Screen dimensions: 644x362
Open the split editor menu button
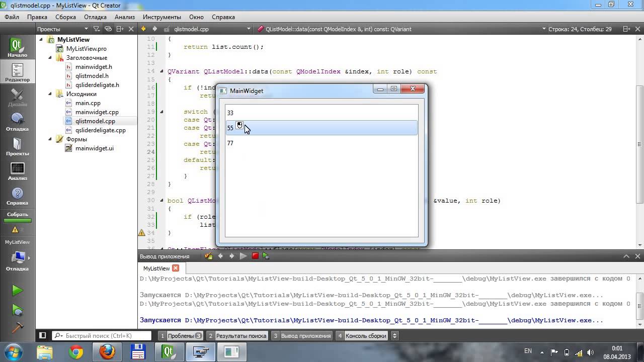click(x=626, y=29)
